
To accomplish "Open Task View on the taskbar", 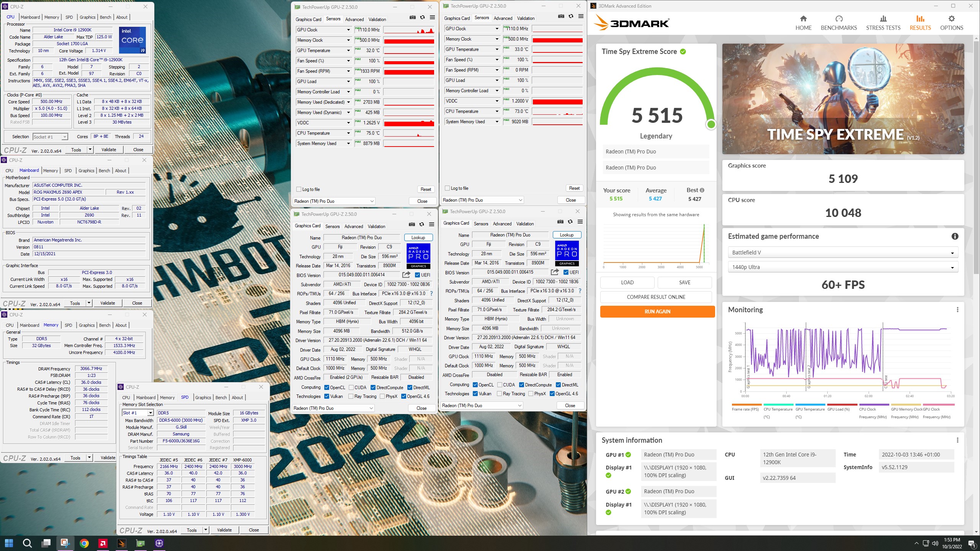I will [46, 543].
